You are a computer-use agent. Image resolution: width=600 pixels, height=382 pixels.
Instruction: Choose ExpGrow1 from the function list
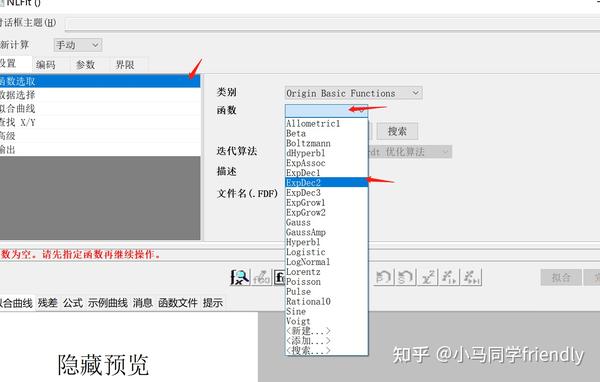[326, 202]
